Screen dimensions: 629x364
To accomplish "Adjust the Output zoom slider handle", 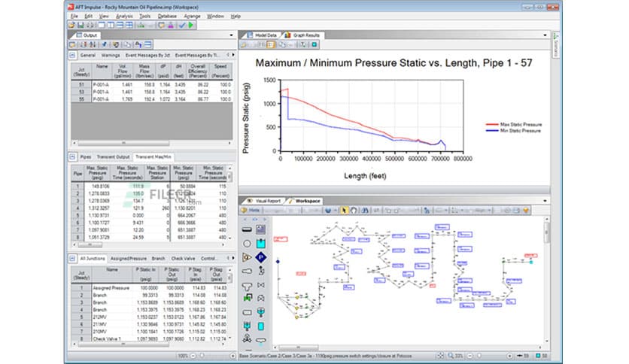I will (x=202, y=356).
